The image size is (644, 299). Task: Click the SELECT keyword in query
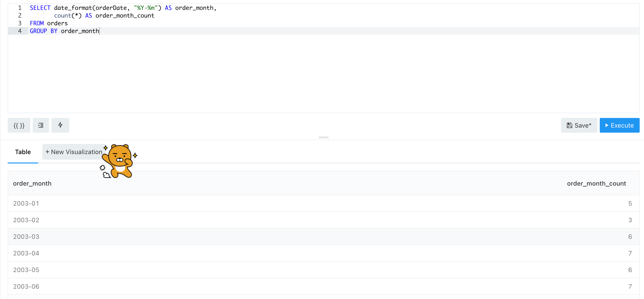40,8
